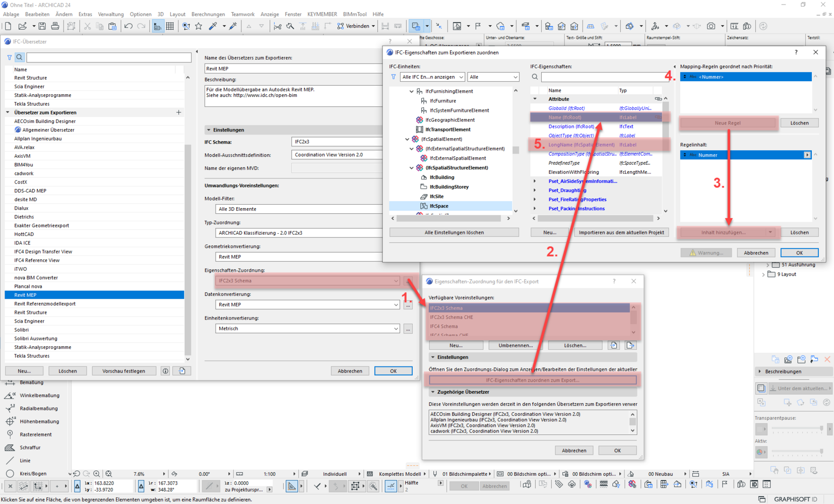834x504 pixels.
Task: Collapse the IfcFurnishingElement tree node
Action: (x=412, y=92)
